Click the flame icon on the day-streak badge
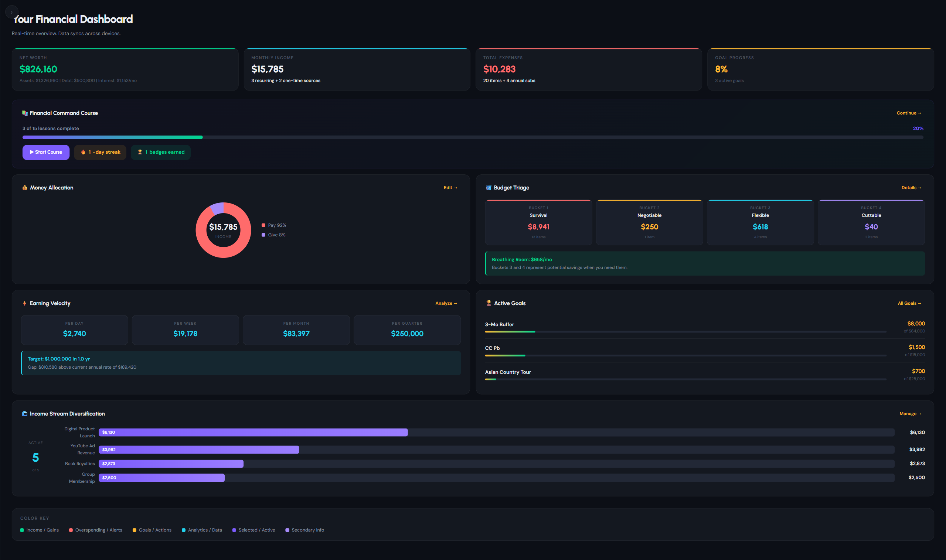This screenshot has height=560, width=946. click(83, 152)
